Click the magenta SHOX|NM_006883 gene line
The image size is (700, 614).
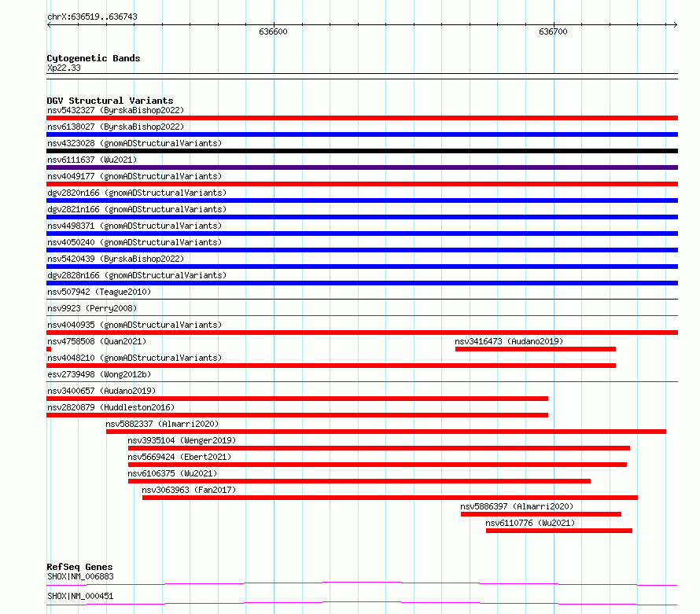tap(362, 583)
